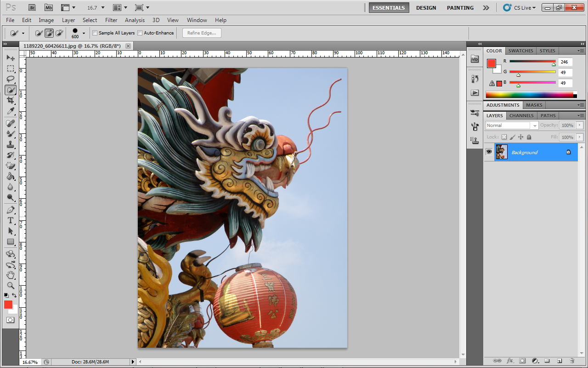Switch to the Design workspace
This screenshot has height=368, width=588.
(x=426, y=8)
